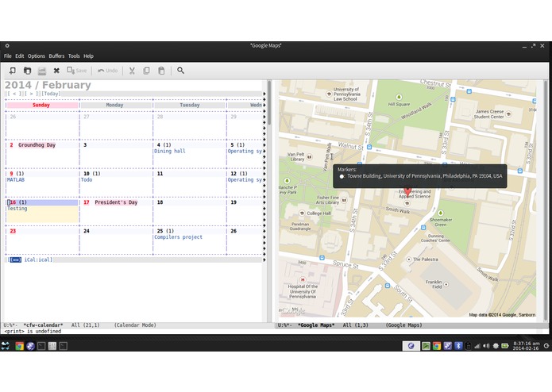This screenshot has width=552, height=392.
Task: Click the Penn Law School map icon
Action: coord(329,94)
